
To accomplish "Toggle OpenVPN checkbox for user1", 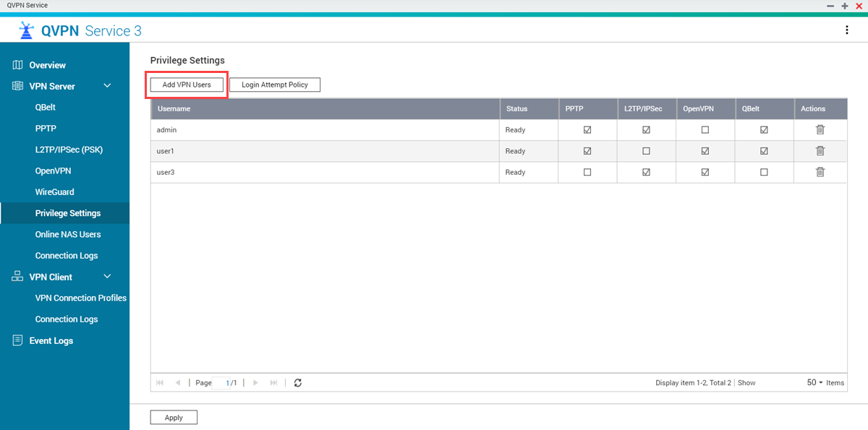I will pyautogui.click(x=705, y=151).
